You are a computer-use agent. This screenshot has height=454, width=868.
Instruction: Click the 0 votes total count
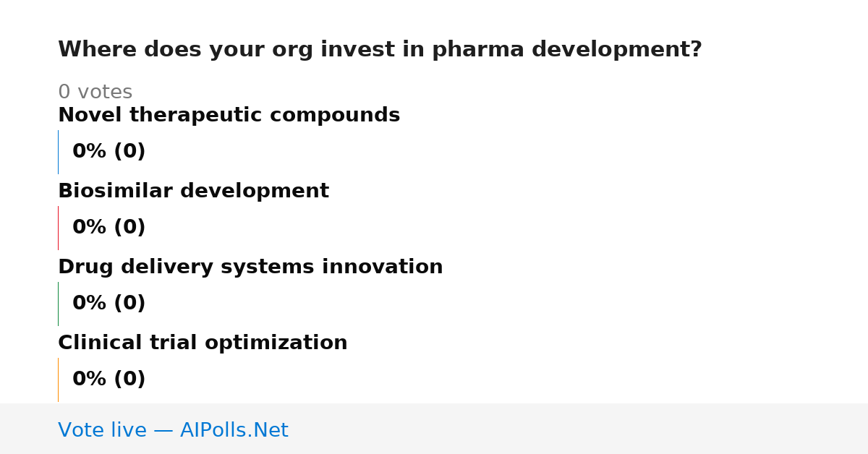[95, 93]
